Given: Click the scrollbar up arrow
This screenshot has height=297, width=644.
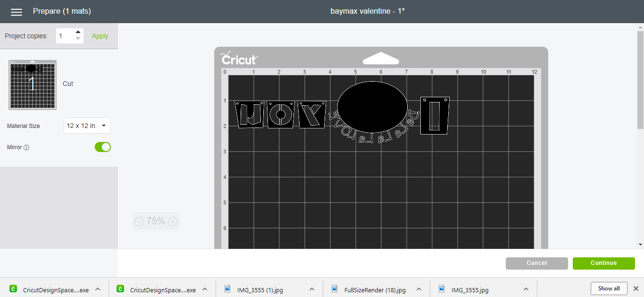Looking at the screenshot, I should (640, 27).
